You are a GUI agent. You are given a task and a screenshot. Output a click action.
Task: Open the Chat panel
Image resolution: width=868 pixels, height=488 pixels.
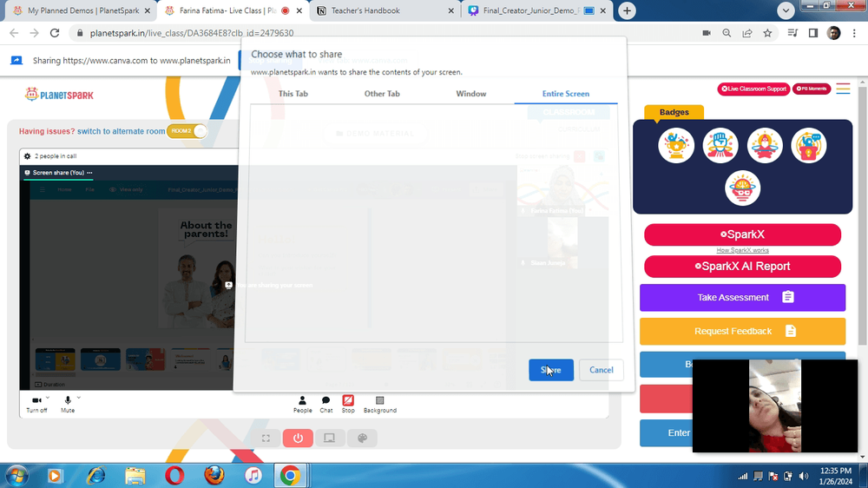coord(326,405)
